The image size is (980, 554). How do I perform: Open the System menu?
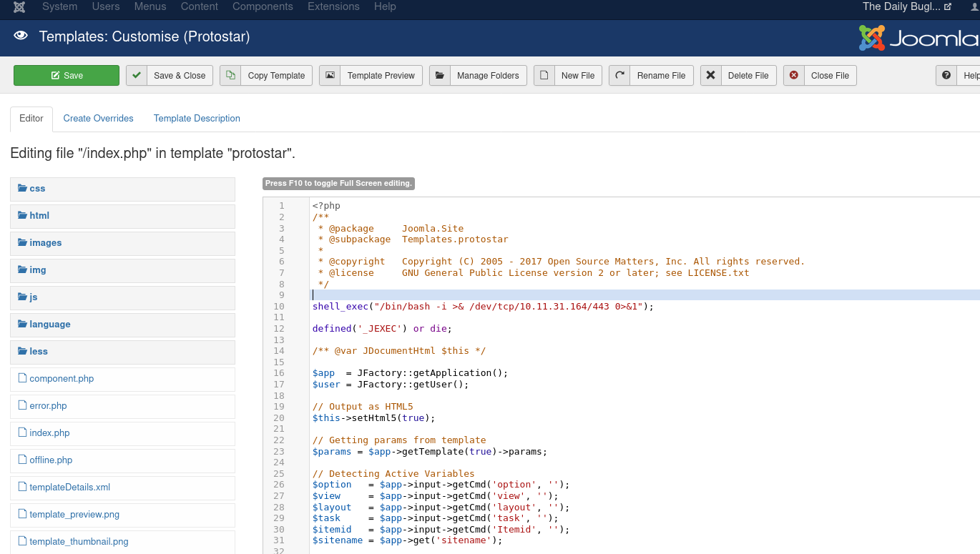coord(59,6)
